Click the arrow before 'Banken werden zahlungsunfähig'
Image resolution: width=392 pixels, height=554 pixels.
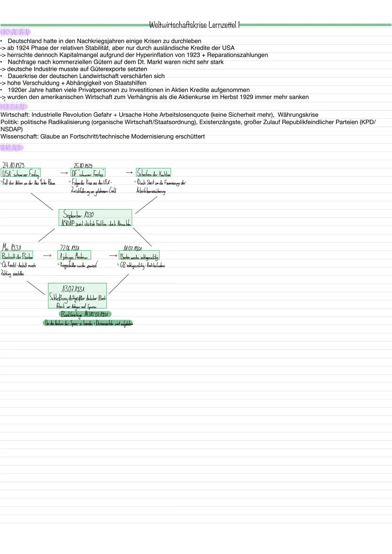(x=113, y=255)
